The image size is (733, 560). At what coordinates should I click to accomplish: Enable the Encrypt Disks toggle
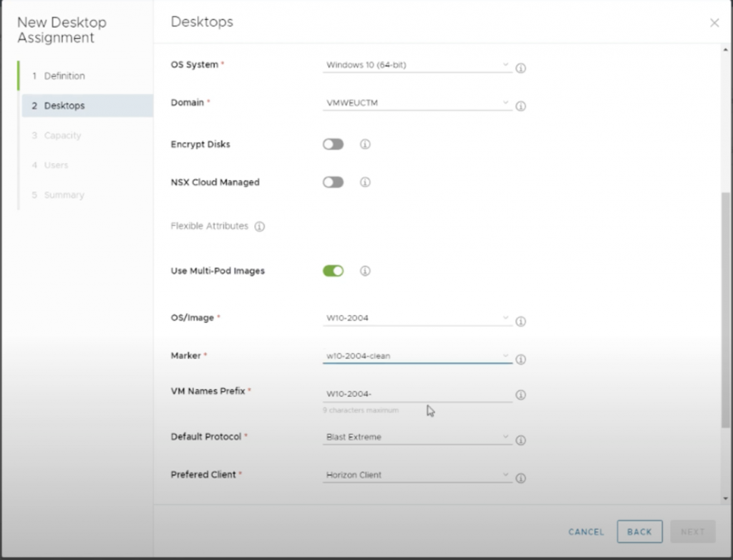tap(333, 145)
